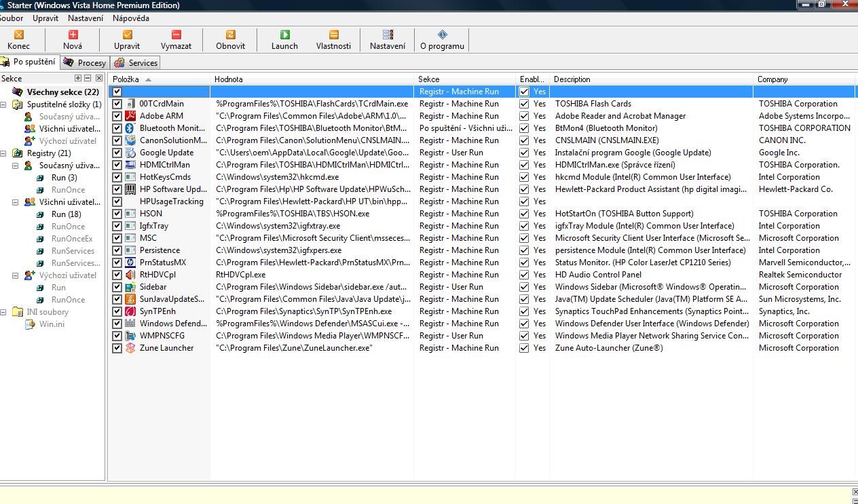Click the RtHDVCpl.exe value cell
The height and width of the screenshot is (504, 858).
click(x=241, y=275)
